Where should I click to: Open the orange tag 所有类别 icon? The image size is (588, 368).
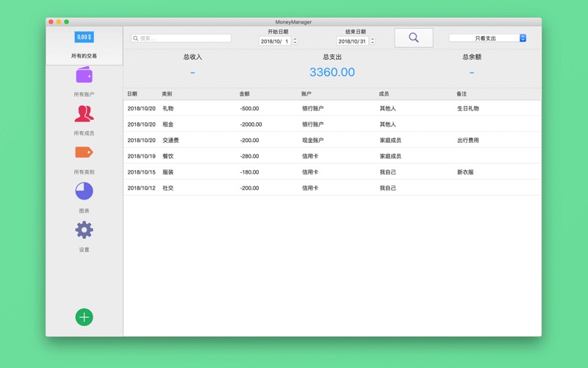click(x=84, y=152)
